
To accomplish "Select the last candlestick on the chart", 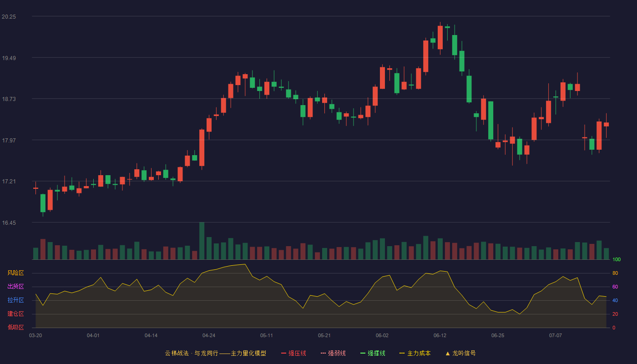I will (606, 124).
